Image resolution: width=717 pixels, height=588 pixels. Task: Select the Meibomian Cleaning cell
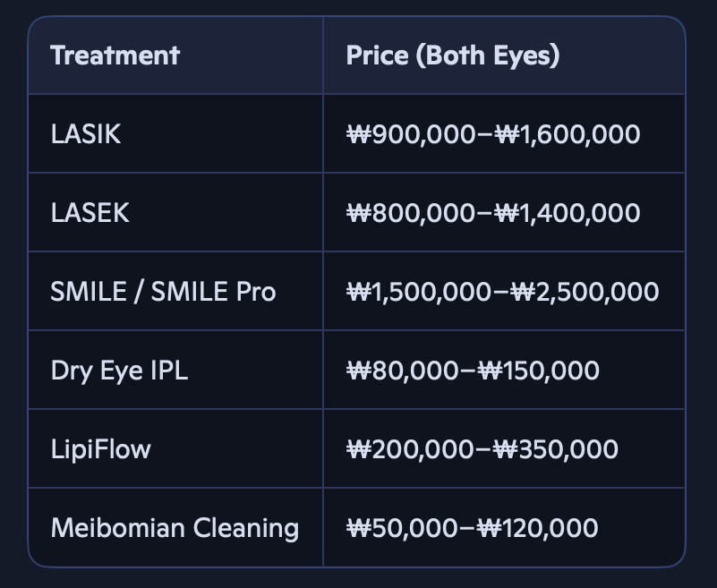175,527
